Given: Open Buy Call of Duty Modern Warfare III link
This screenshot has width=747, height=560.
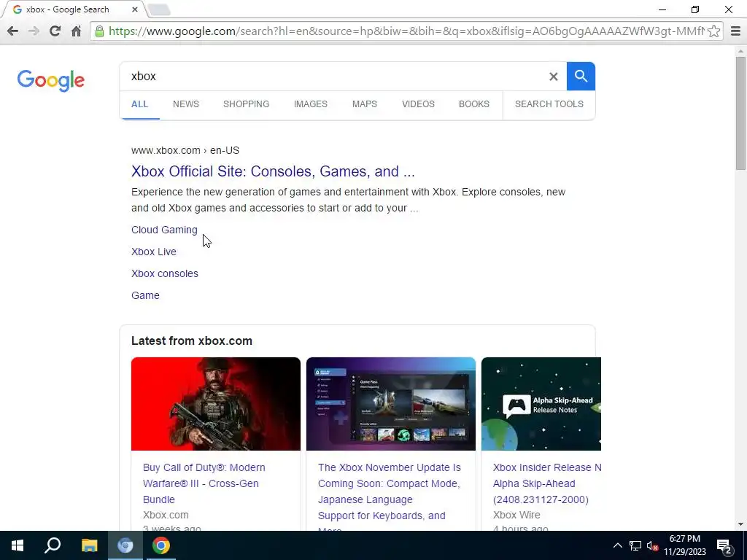Looking at the screenshot, I should [x=204, y=483].
